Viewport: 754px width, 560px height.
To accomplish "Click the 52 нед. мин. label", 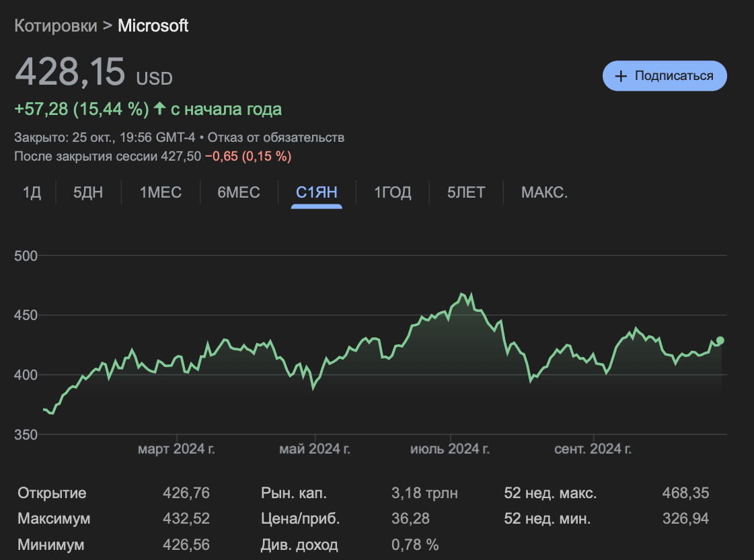I will (548, 519).
